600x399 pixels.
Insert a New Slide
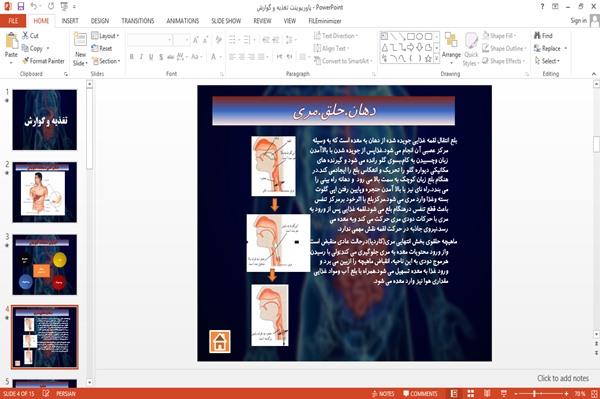[x=80, y=49]
